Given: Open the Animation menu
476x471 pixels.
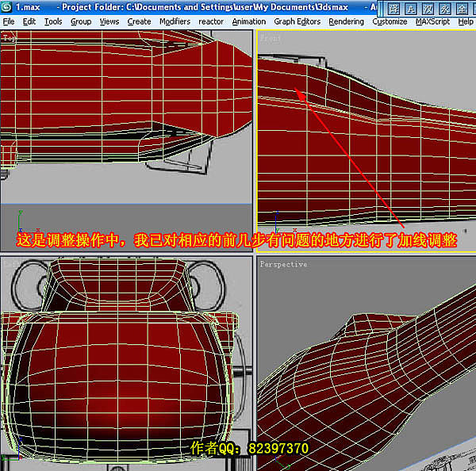Looking at the screenshot, I should point(249,21).
